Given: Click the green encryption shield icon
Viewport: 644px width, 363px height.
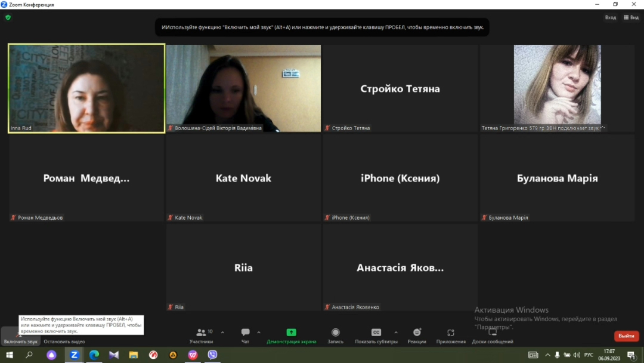Looking at the screenshot, I should 8,17.
